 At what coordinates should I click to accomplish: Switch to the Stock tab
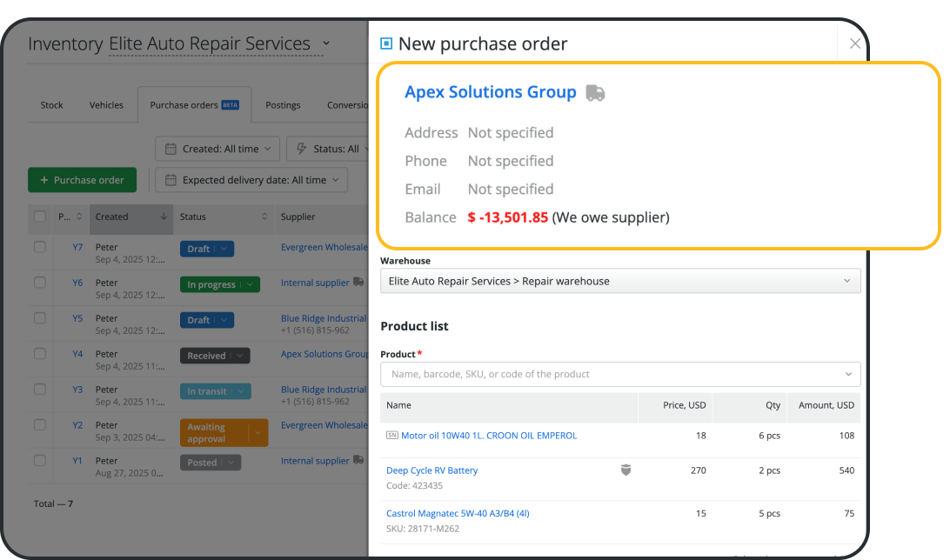(51, 105)
